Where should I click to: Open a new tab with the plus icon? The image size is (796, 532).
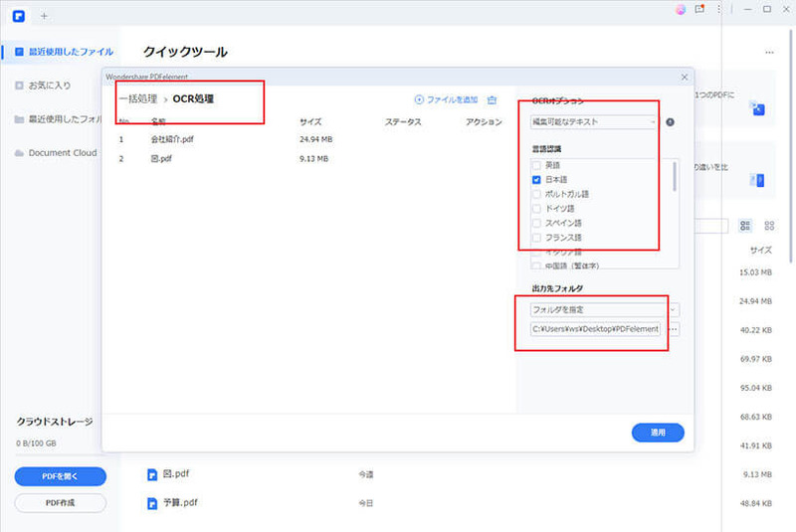coord(44,16)
